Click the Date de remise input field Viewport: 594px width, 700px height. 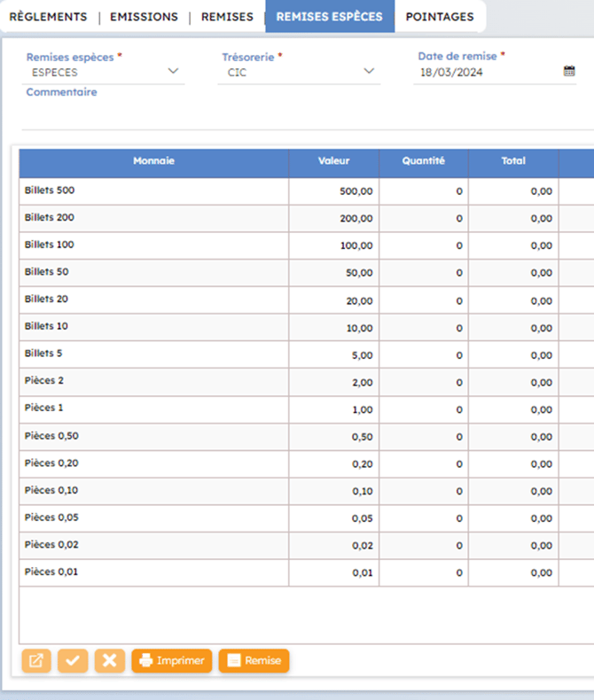click(x=488, y=73)
